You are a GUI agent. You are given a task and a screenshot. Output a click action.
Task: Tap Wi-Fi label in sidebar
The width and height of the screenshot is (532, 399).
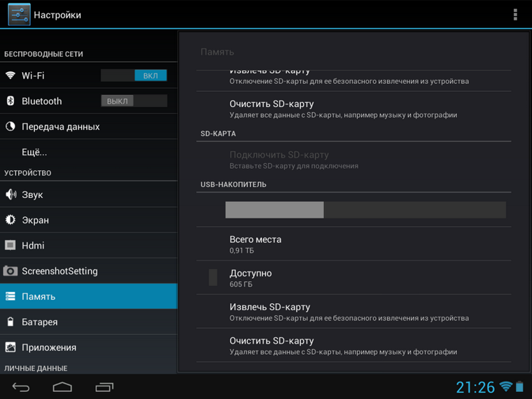pos(33,76)
